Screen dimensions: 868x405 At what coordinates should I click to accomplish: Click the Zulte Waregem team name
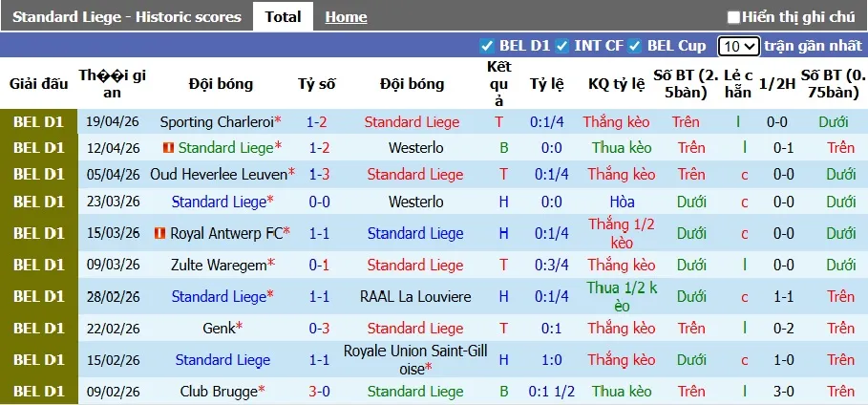[x=216, y=265]
